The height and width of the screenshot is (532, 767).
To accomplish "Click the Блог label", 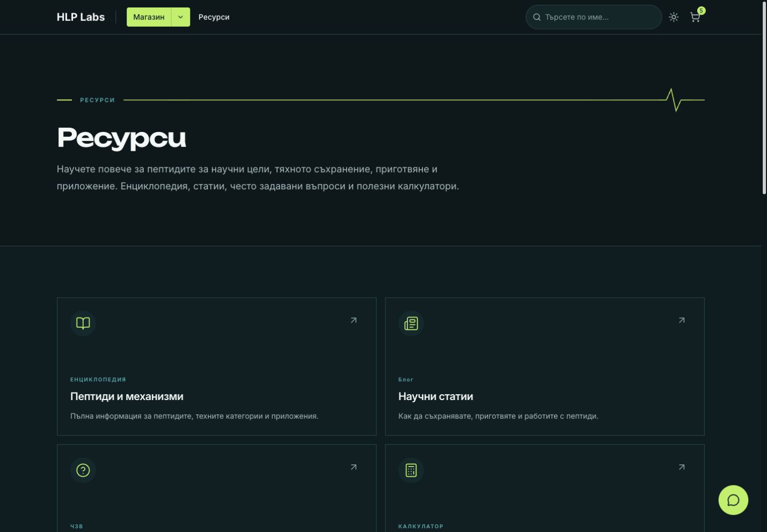I will (406, 379).
